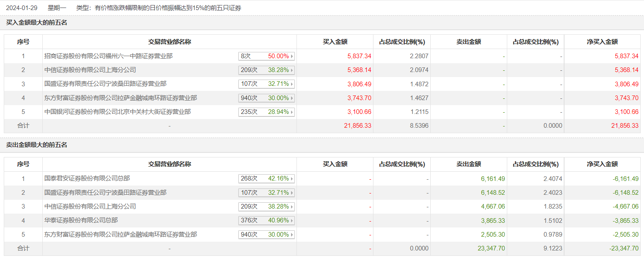Expand 268次 42.16% badge for 国泰君安
Image resolution: width=644 pixels, height=258 pixels.
[266, 178]
